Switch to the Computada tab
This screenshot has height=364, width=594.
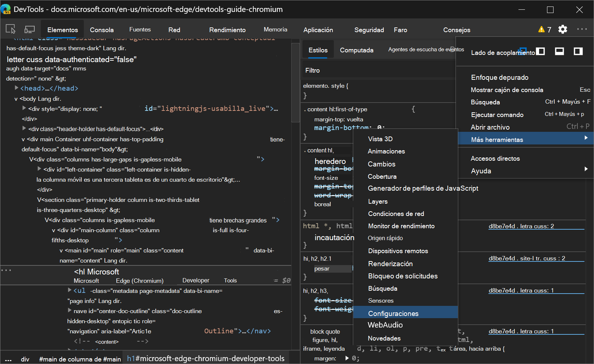pos(357,50)
